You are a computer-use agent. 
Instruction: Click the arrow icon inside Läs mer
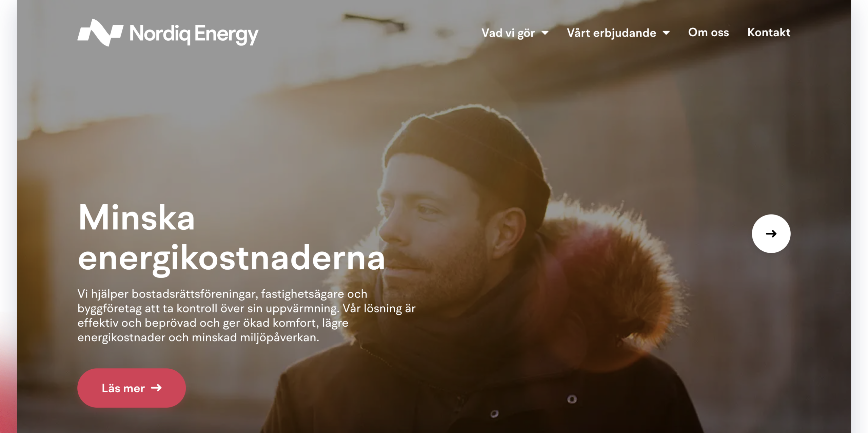point(156,388)
